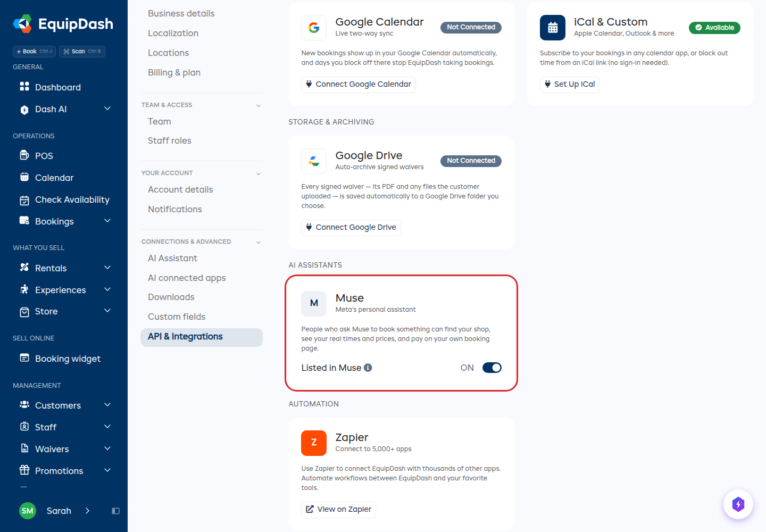Select API & Integrations menu item
The height and width of the screenshot is (532, 766).
coord(202,337)
